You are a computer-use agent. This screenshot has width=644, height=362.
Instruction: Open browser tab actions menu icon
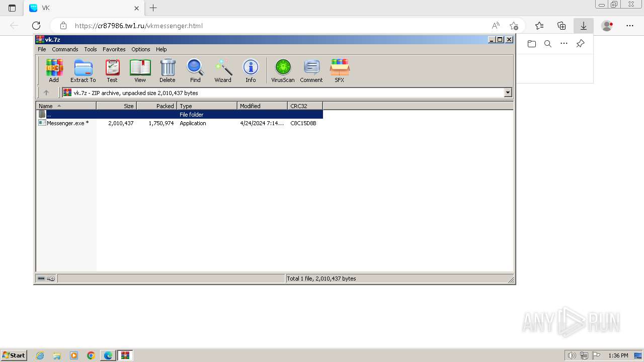[x=12, y=8]
